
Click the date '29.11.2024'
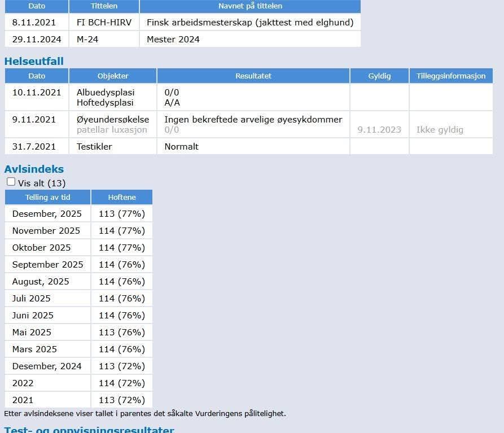(x=37, y=39)
